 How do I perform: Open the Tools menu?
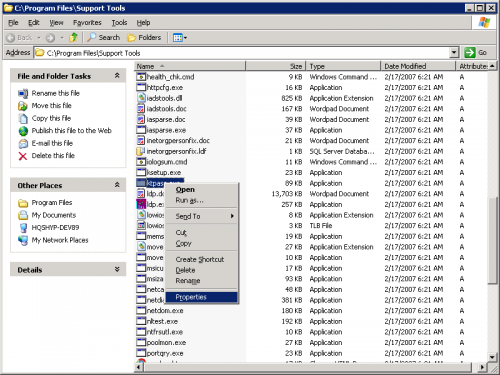coord(119,23)
